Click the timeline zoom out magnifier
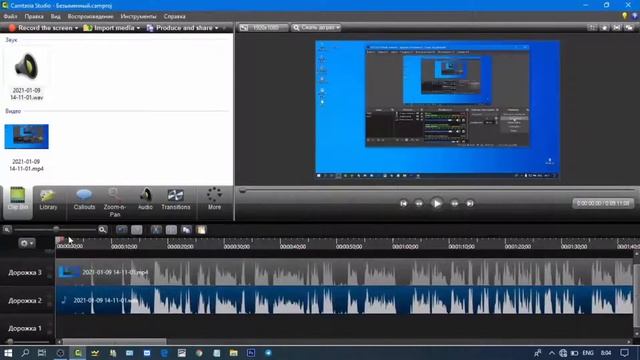640x360 pixels. [7, 230]
